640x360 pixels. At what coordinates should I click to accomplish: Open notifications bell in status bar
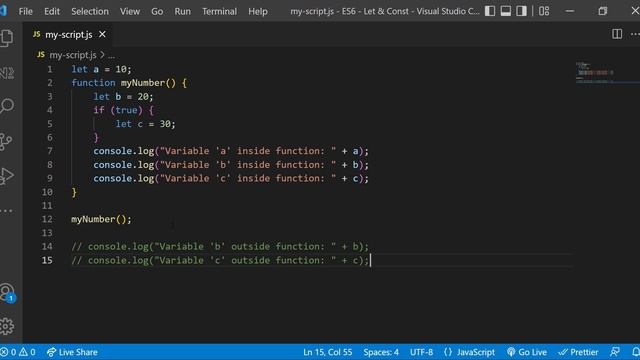click(x=636, y=352)
